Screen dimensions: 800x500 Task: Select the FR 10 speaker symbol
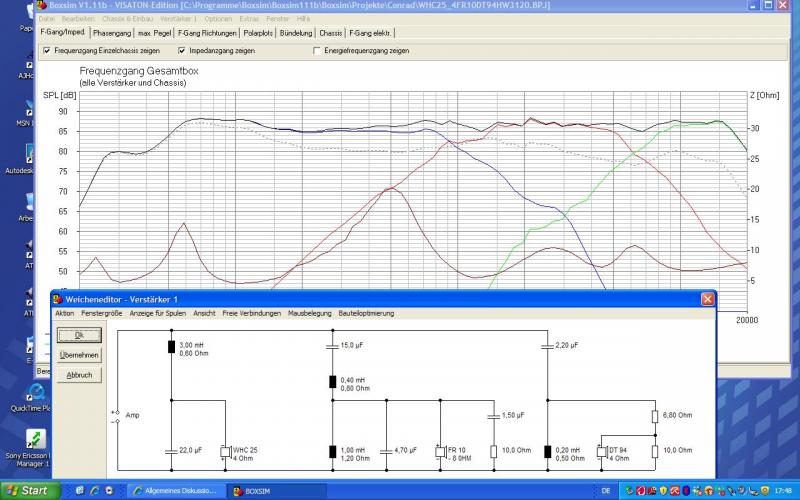pos(439,451)
